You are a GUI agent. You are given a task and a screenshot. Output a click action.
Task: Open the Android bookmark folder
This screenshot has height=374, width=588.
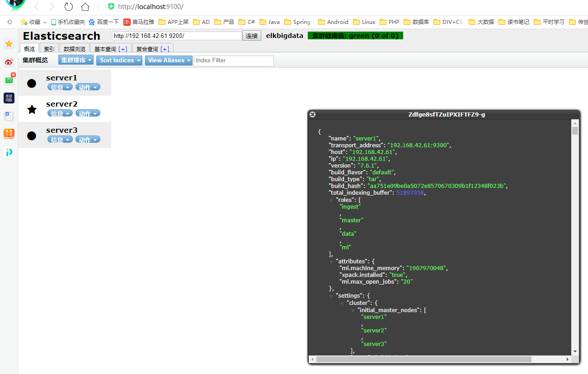pyautogui.click(x=334, y=22)
